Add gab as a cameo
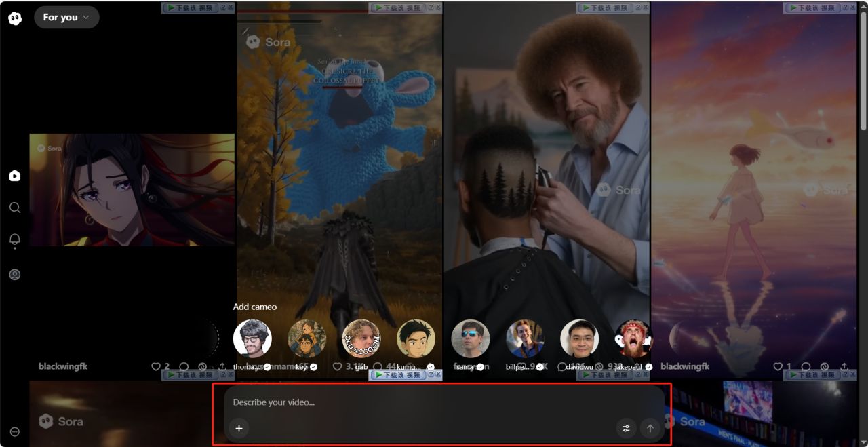 361,338
